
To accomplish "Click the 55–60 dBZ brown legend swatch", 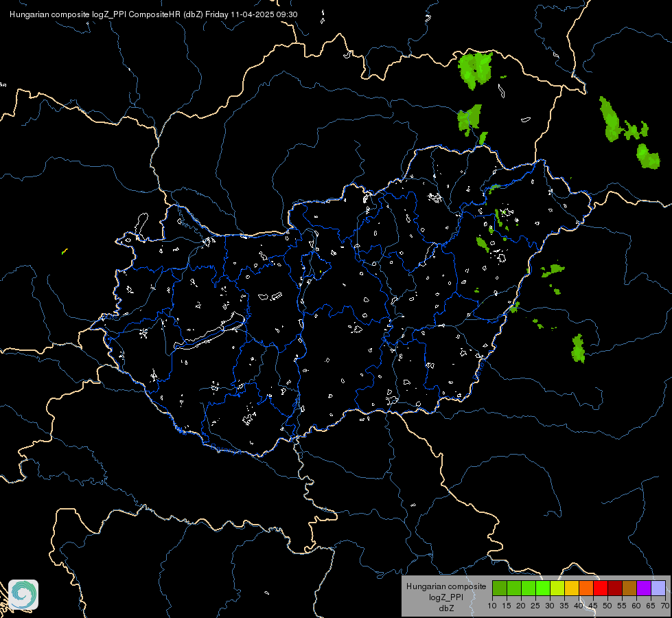I will coord(629,588).
